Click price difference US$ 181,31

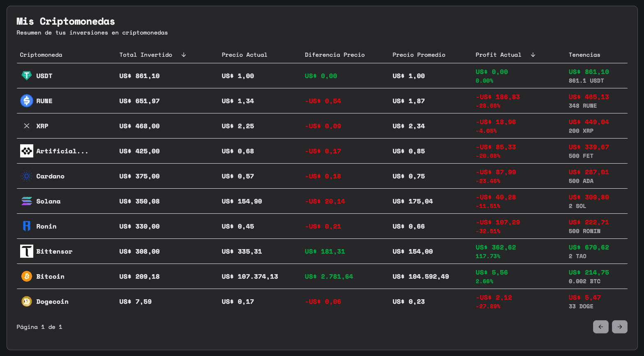pyautogui.click(x=325, y=251)
